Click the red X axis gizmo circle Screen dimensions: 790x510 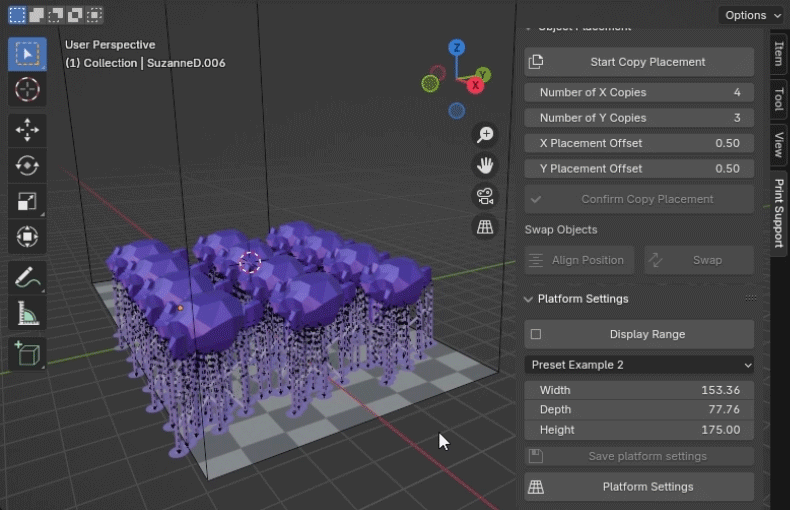tap(475, 85)
